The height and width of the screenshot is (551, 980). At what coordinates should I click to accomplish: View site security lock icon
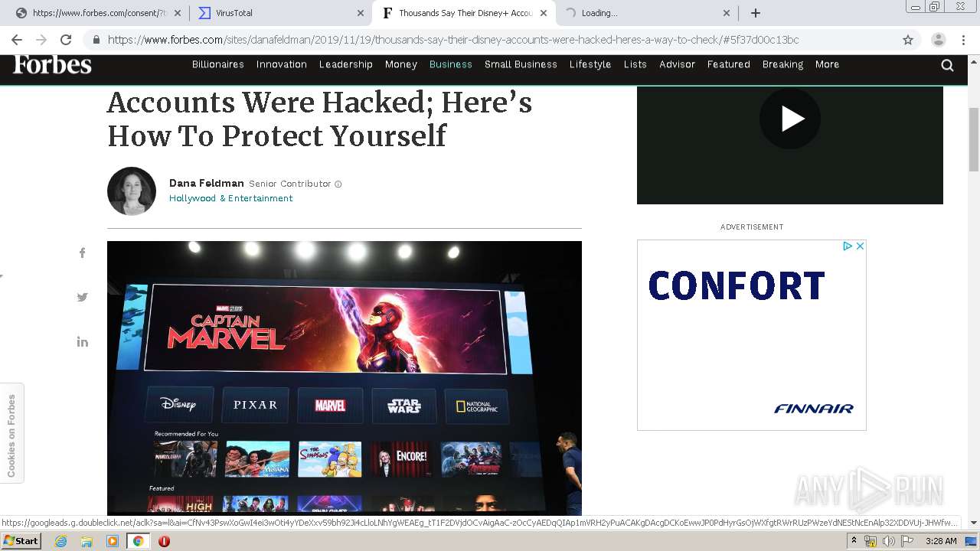click(96, 40)
